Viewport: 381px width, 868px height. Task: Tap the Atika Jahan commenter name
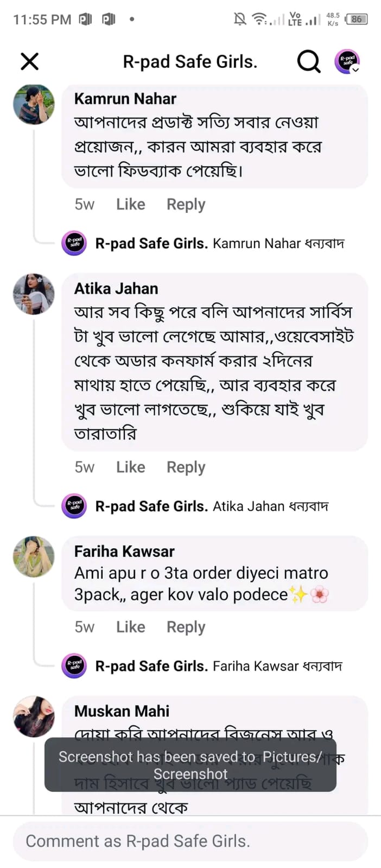[116, 288]
